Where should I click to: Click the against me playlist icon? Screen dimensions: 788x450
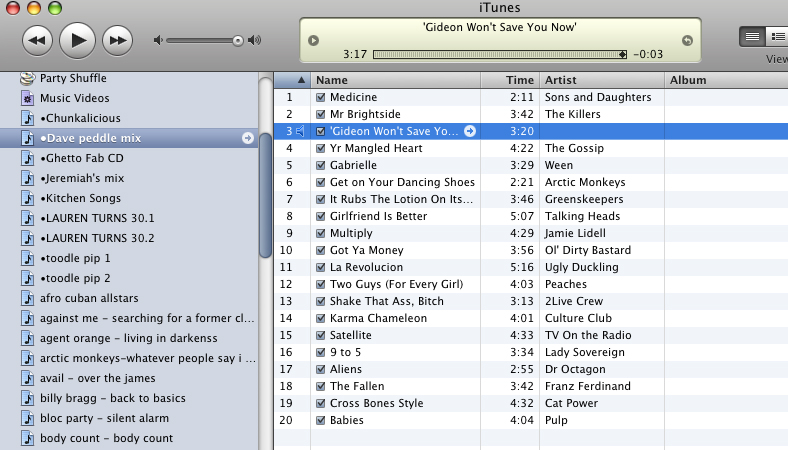coord(28,318)
